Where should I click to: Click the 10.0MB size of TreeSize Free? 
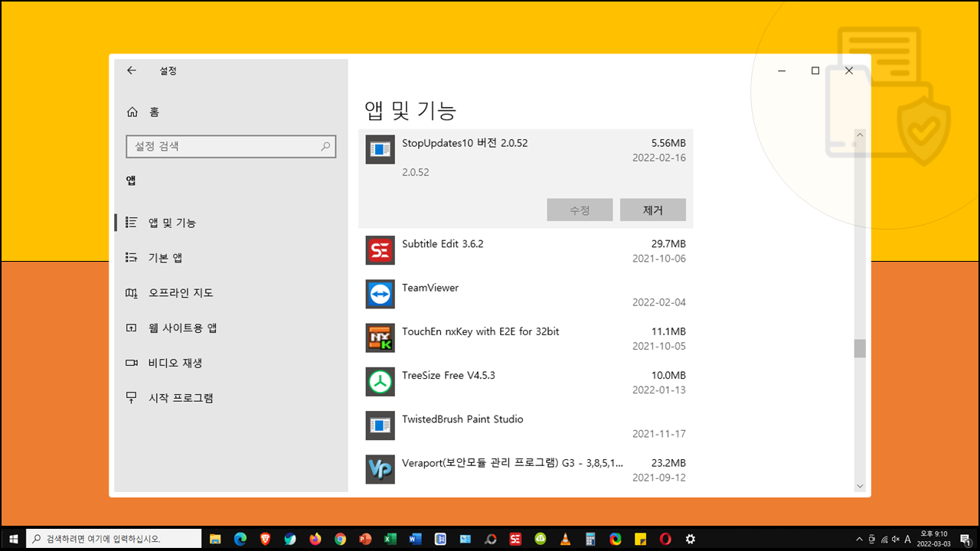click(668, 375)
